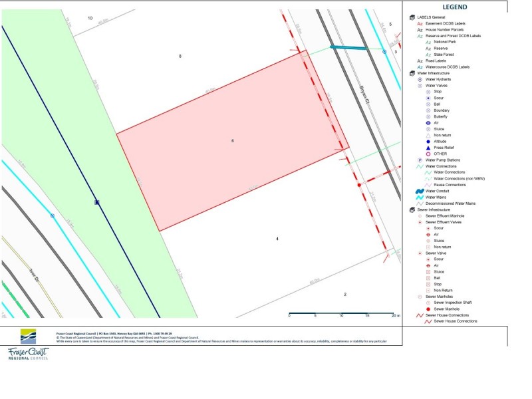
Task: Click the dark blue square marker on the navy line
Action: [x=97, y=203]
